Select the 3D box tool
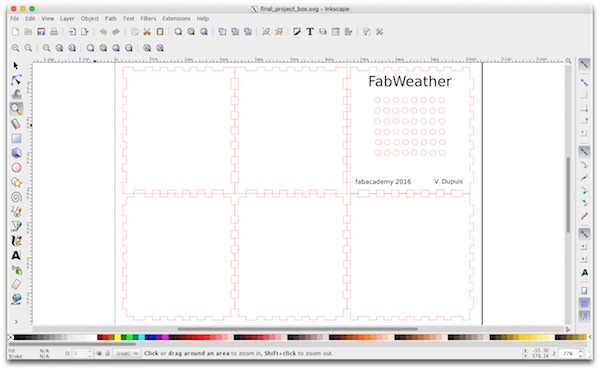Viewport: 600px width, 370px height. (16, 153)
